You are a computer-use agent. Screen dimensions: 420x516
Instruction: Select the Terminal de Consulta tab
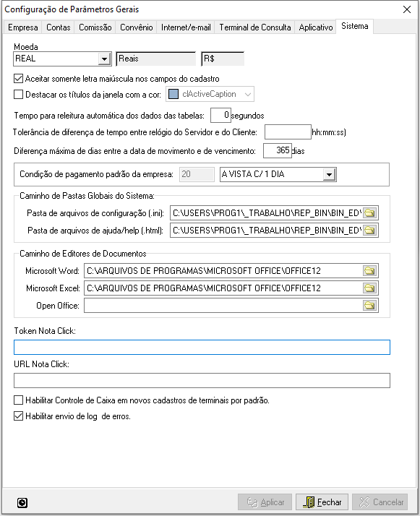click(x=255, y=27)
